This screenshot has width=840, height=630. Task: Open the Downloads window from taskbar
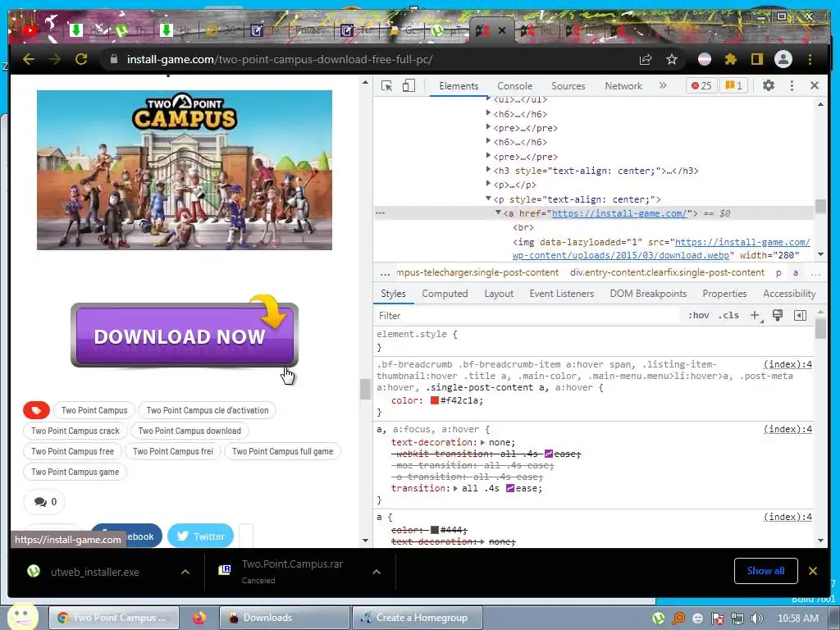click(285, 618)
